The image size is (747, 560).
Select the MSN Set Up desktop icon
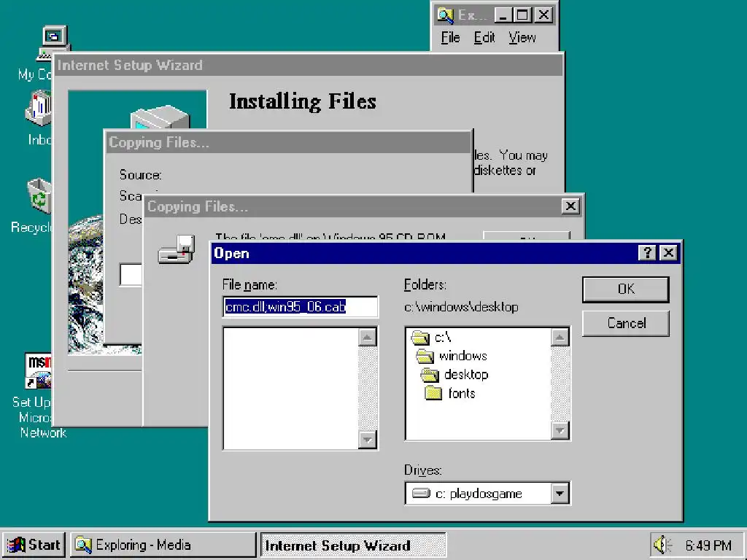pyautogui.click(x=38, y=371)
